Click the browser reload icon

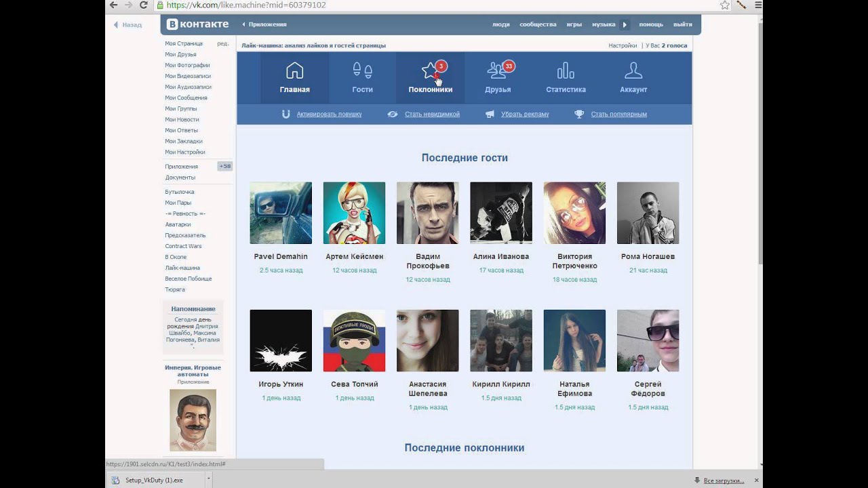point(144,5)
